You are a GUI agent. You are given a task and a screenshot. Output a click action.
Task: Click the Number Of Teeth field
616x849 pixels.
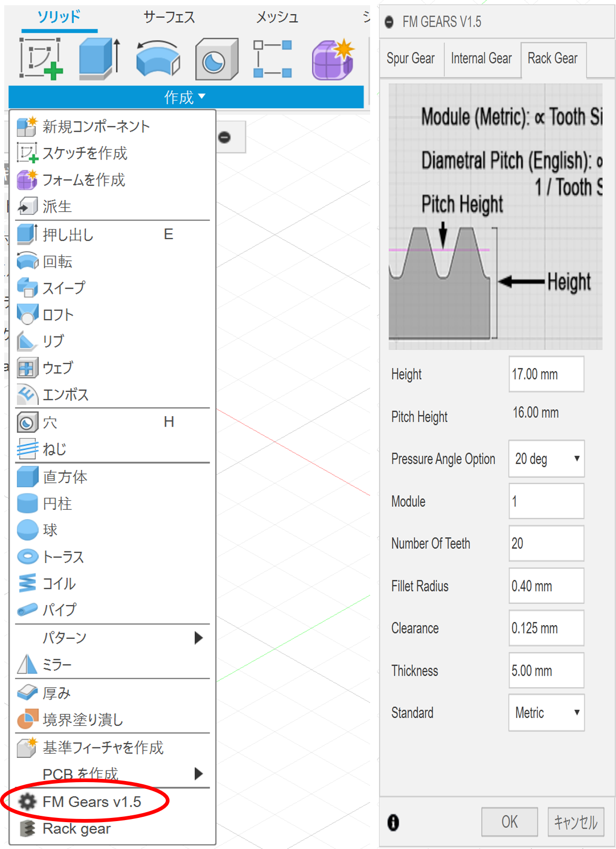pyautogui.click(x=547, y=543)
